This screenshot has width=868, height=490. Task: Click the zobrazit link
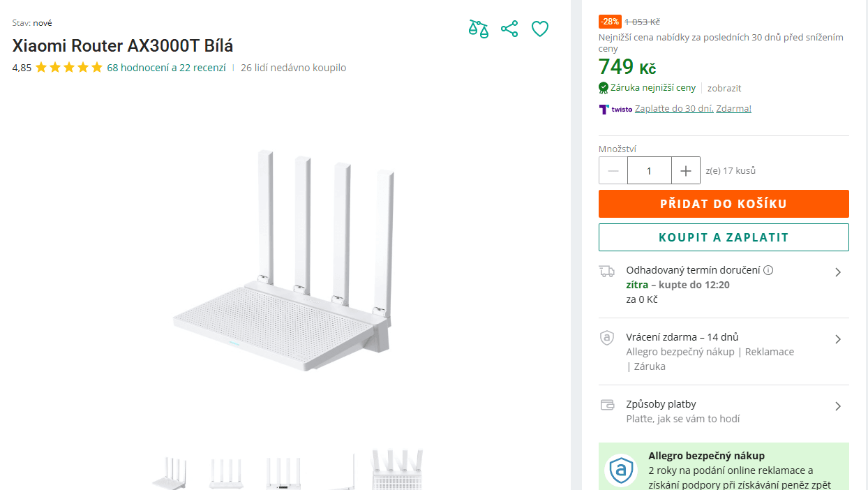tap(724, 88)
